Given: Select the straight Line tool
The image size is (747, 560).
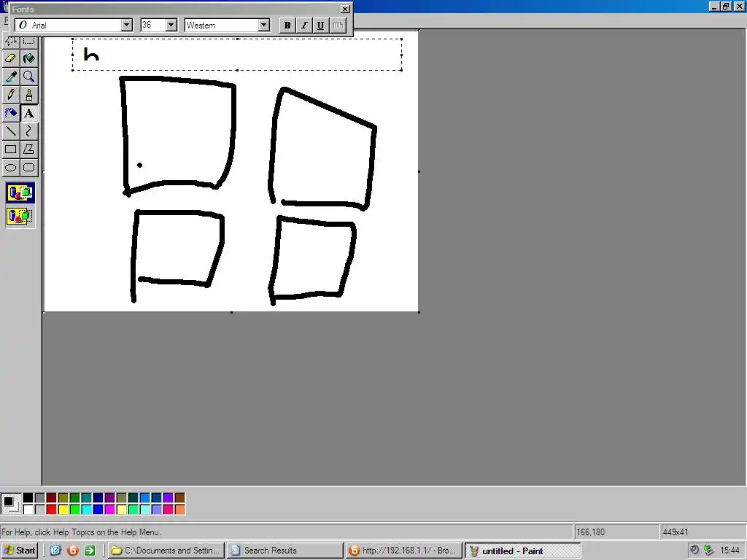Looking at the screenshot, I should [x=10, y=131].
